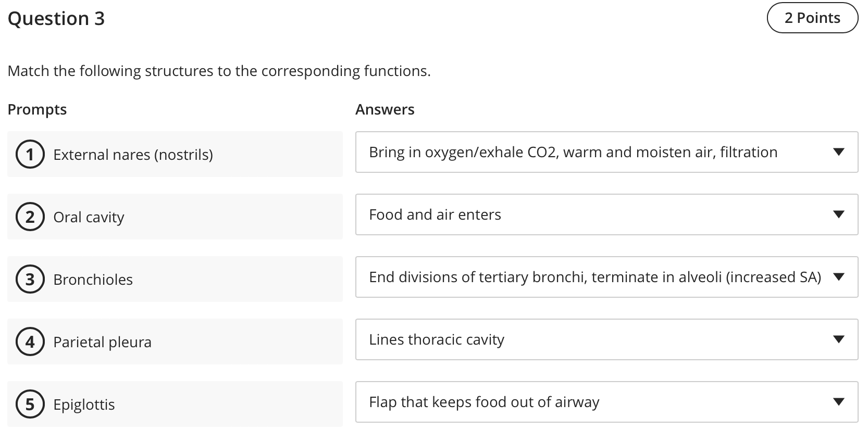This screenshot has height=430, width=868.
Task: Select the Answers column header
Action: tap(385, 109)
